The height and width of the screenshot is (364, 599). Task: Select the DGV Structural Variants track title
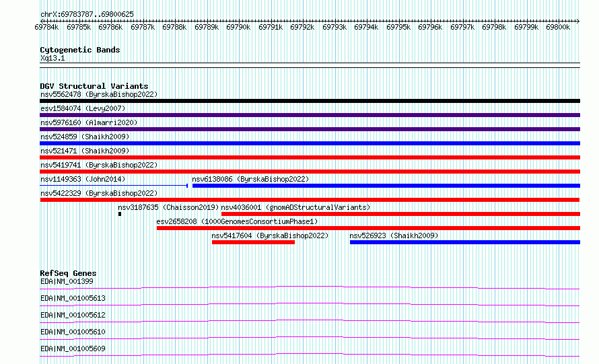(94, 86)
